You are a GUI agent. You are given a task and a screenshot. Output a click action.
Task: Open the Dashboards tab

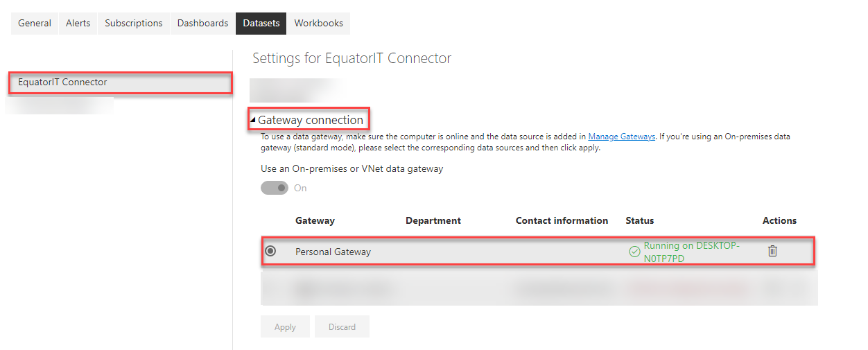point(202,23)
